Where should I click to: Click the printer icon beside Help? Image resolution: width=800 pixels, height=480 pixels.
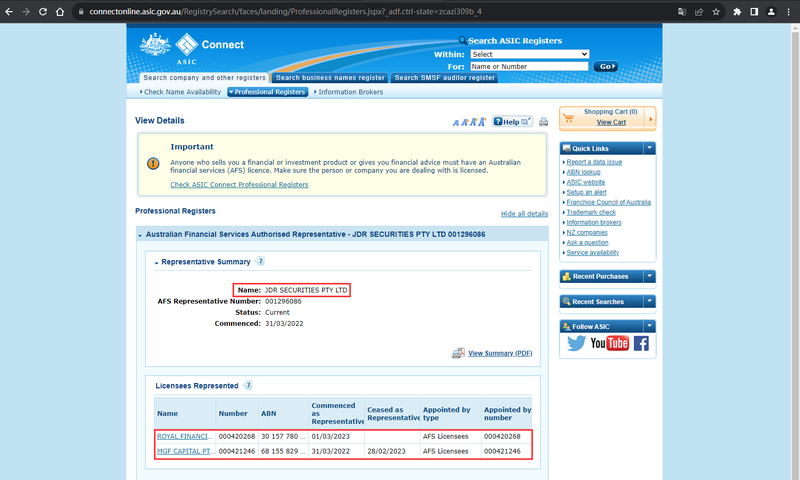(x=543, y=122)
